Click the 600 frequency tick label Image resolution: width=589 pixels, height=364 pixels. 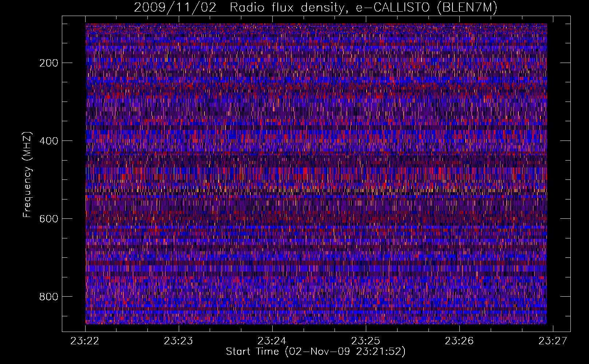49,219
